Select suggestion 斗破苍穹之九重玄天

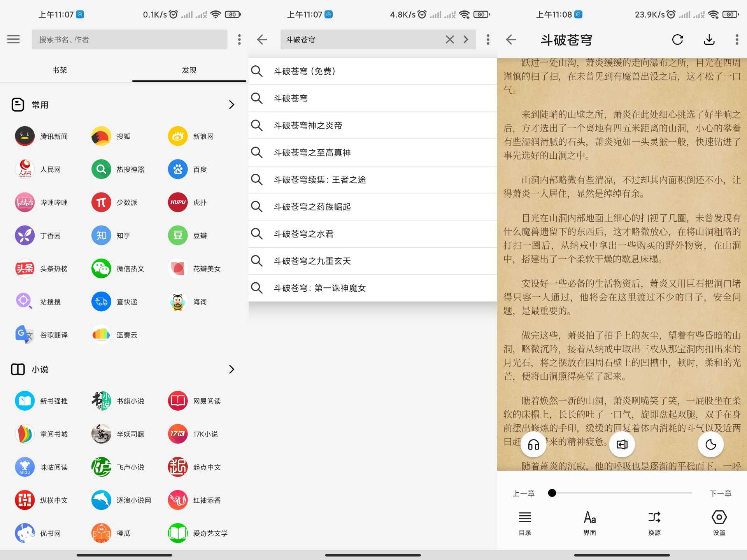373,261
